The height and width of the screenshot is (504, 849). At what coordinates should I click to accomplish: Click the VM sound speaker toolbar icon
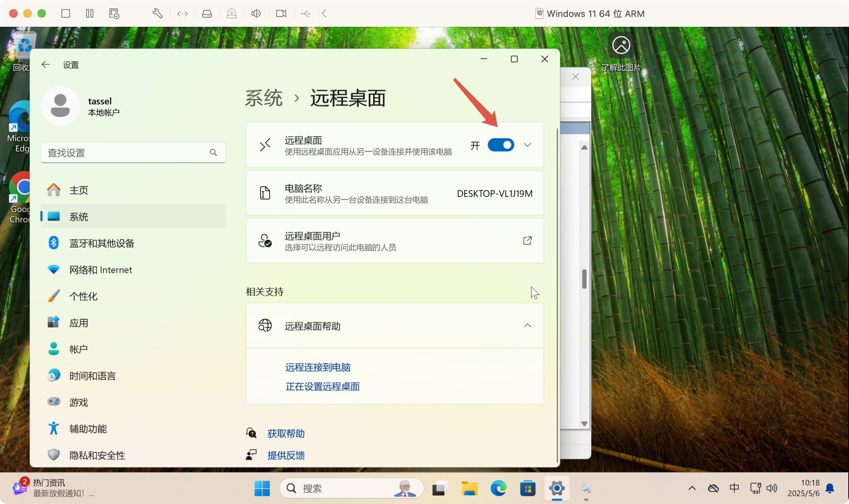tap(256, 13)
